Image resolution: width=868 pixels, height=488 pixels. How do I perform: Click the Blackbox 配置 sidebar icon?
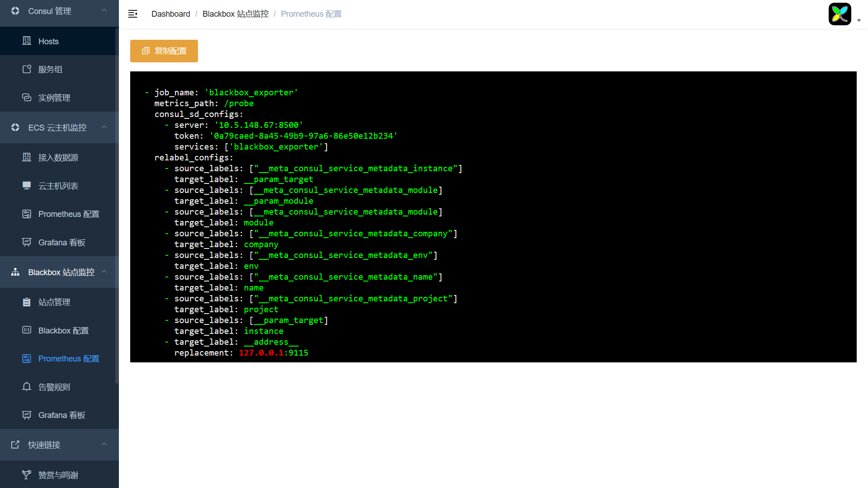point(27,330)
